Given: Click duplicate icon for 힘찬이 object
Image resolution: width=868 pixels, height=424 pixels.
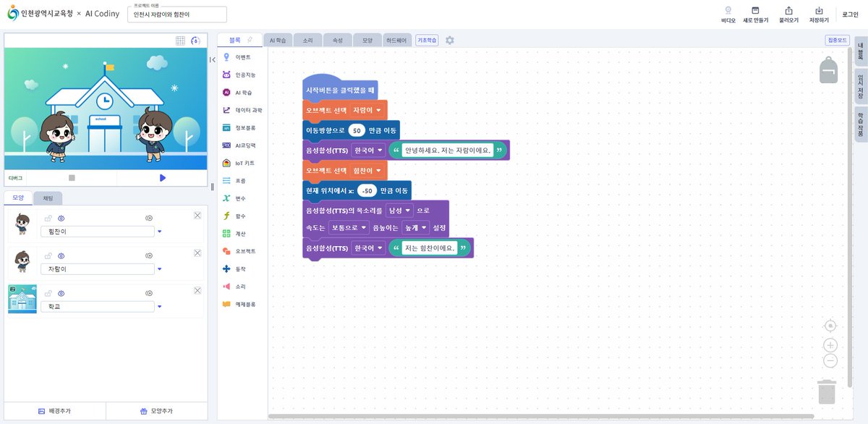Looking at the screenshot, I should click(148, 217).
